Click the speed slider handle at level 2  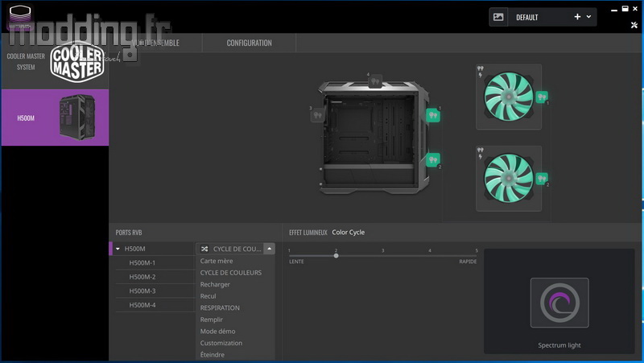tap(336, 256)
